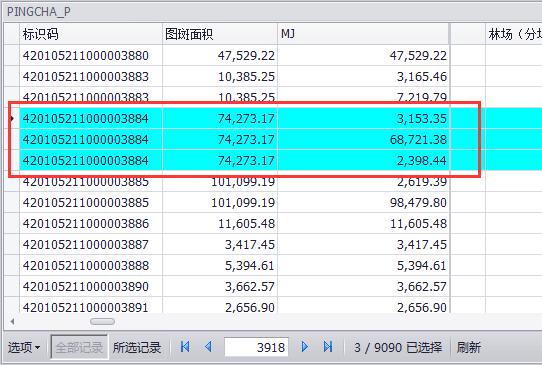This screenshot has width=542, height=365.
Task: Click cell 420105211000003890
Action: (91, 287)
